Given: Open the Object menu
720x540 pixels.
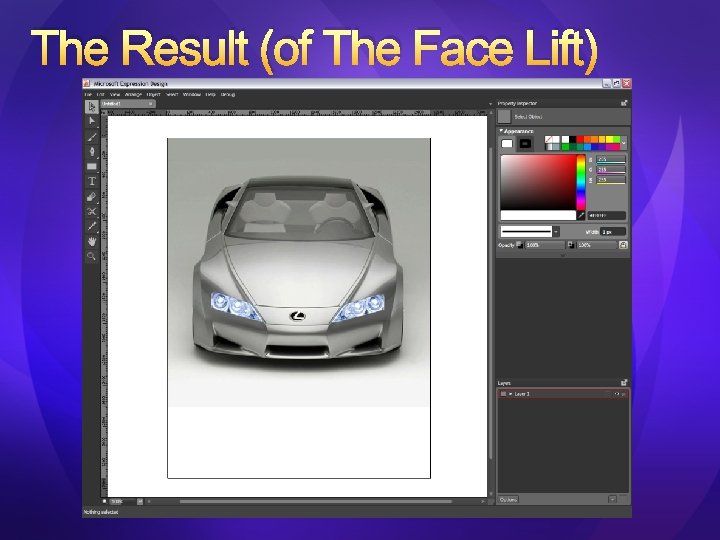Looking at the screenshot, I should tap(153, 95).
